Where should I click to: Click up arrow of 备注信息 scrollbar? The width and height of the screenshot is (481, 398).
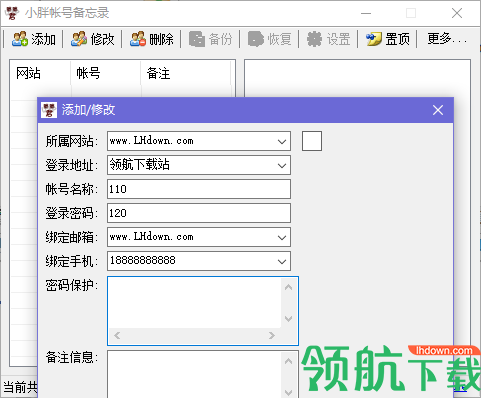tap(289, 361)
